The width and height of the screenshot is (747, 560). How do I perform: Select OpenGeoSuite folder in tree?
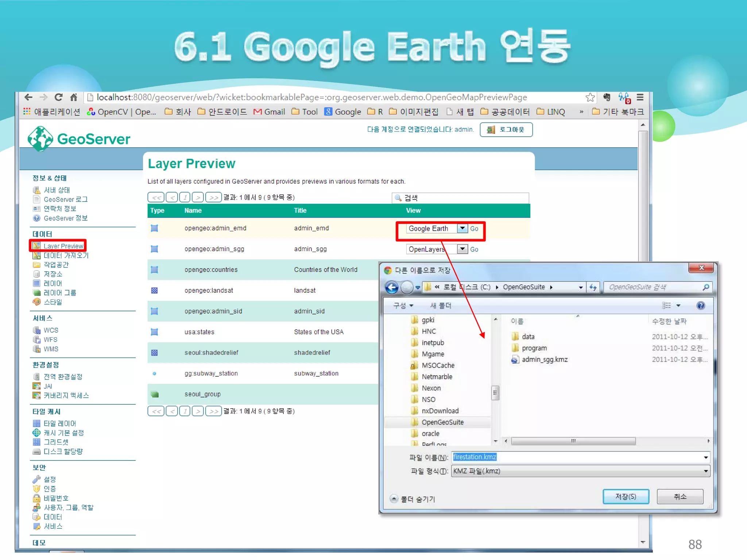(442, 422)
